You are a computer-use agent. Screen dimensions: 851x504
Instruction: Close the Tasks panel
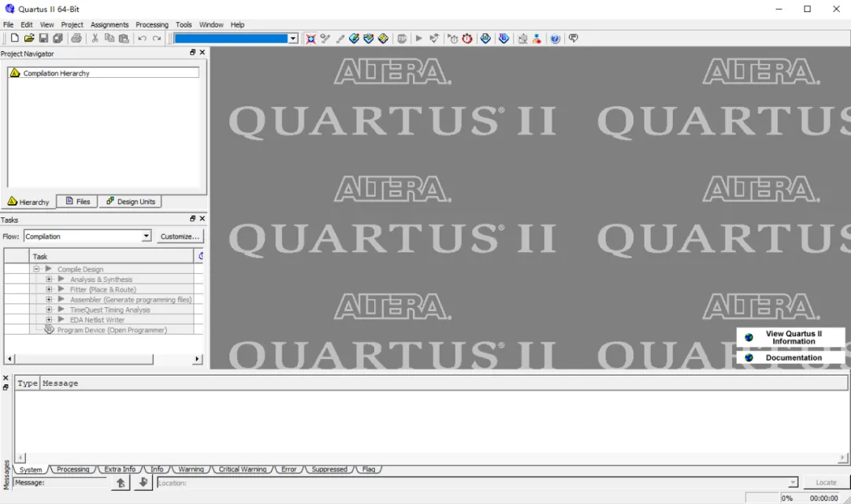click(203, 218)
